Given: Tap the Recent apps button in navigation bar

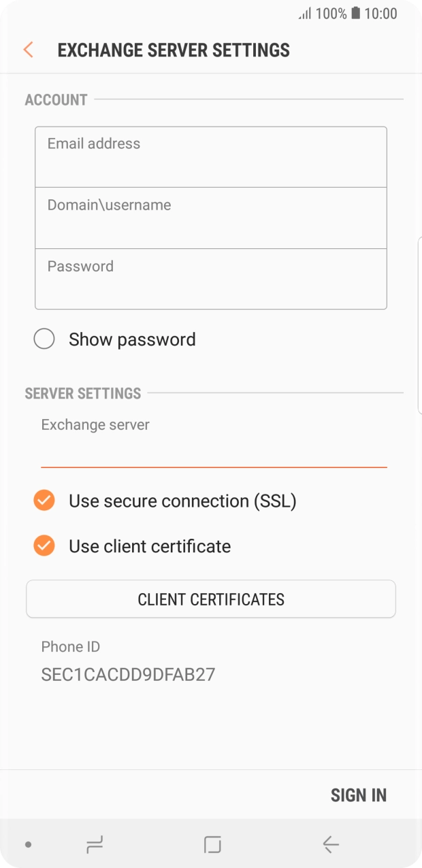Looking at the screenshot, I should [95, 844].
